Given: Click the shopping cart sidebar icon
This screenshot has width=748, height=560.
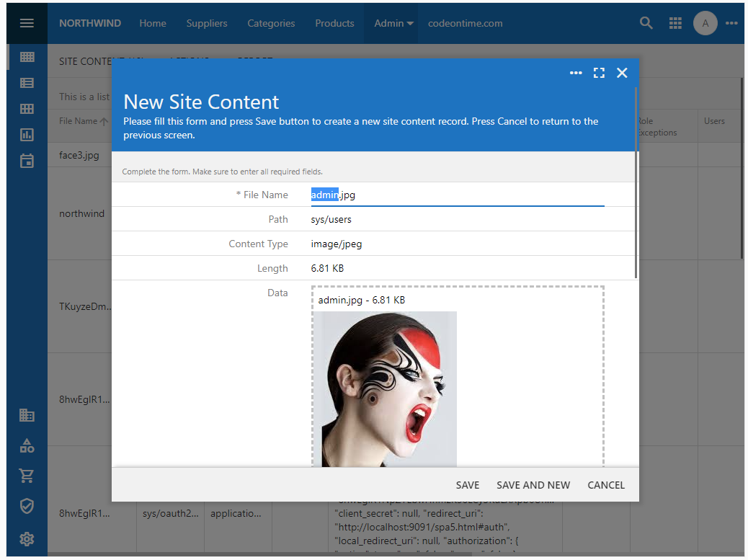Looking at the screenshot, I should (x=27, y=476).
